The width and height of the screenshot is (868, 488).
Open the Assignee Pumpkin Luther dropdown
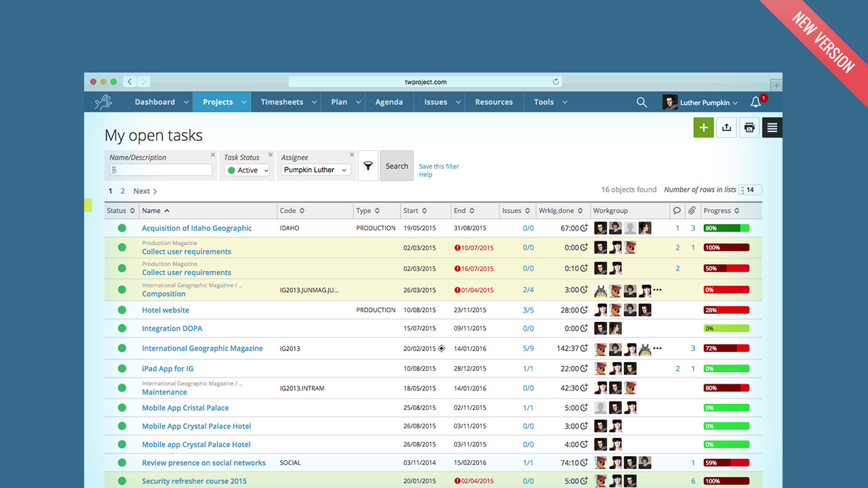[315, 170]
